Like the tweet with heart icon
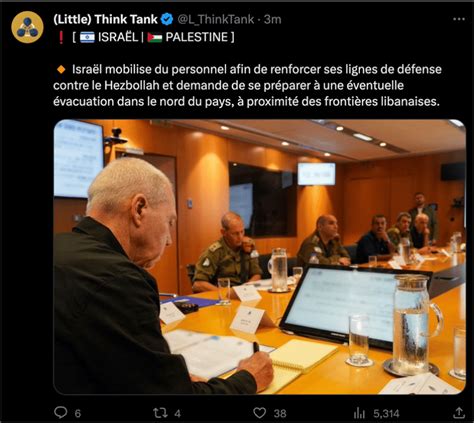474x423 pixels. pyautogui.click(x=259, y=413)
